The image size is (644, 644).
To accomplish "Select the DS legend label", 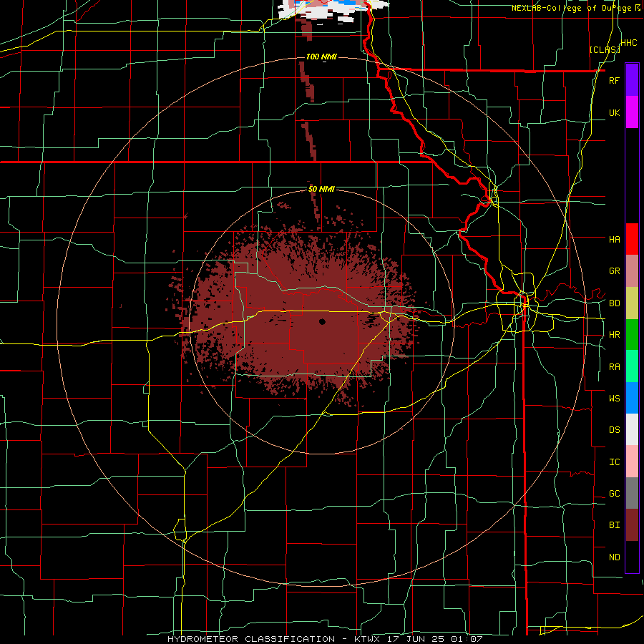I will [614, 430].
